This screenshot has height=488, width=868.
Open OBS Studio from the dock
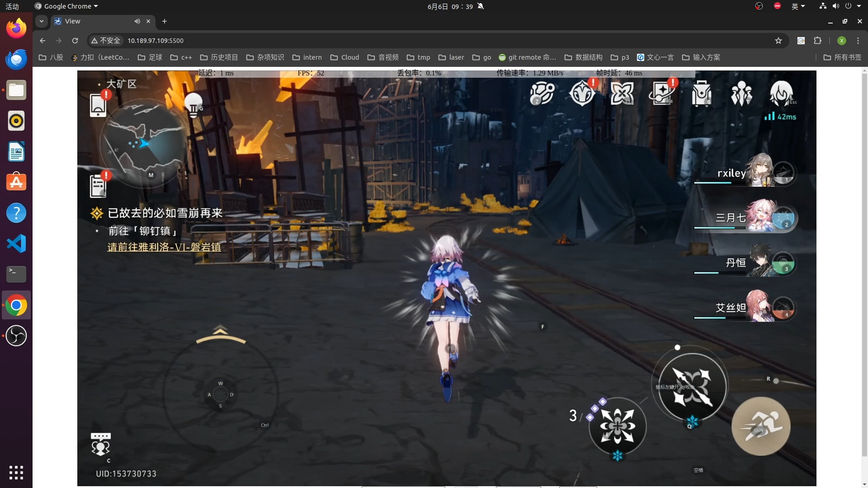pyautogui.click(x=16, y=336)
